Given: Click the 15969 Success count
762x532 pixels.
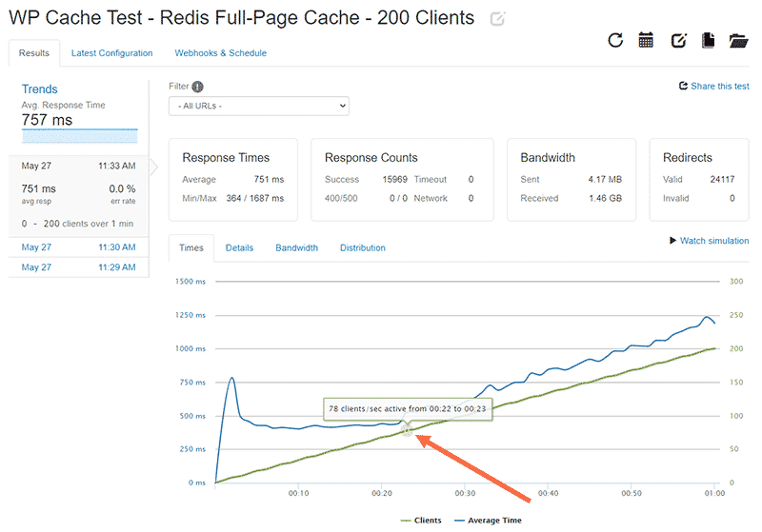Looking at the screenshot, I should point(394,180).
